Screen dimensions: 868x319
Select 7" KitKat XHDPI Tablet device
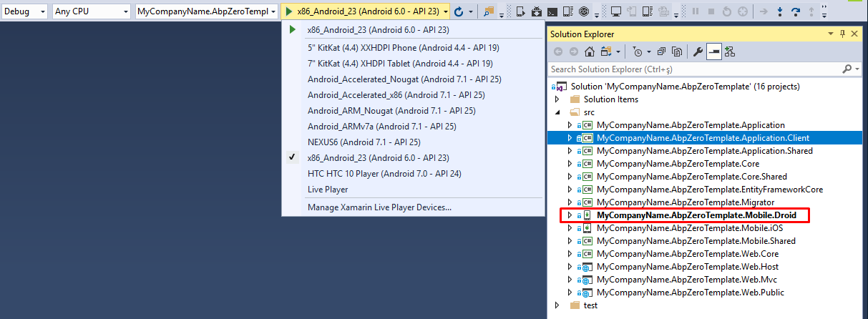412,63
